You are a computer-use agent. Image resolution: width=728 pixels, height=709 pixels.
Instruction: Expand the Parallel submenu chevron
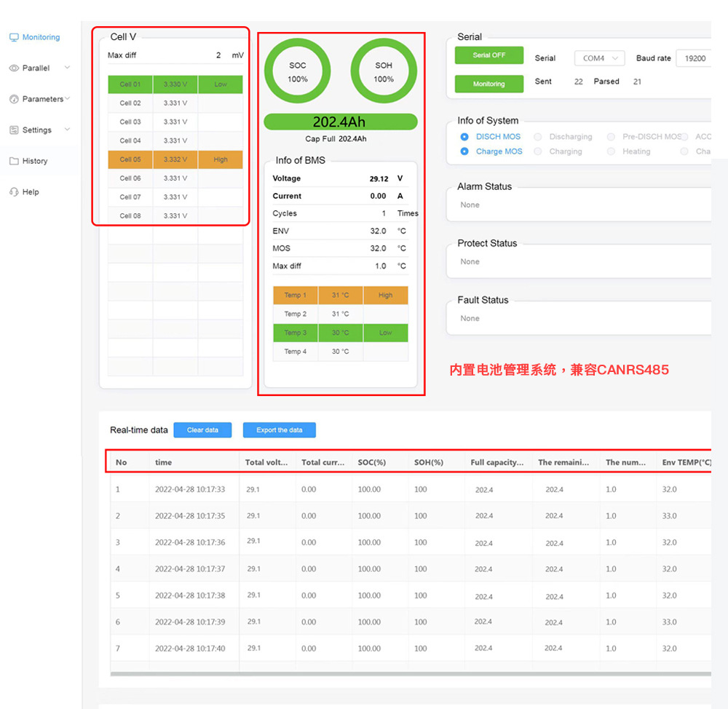(x=67, y=68)
